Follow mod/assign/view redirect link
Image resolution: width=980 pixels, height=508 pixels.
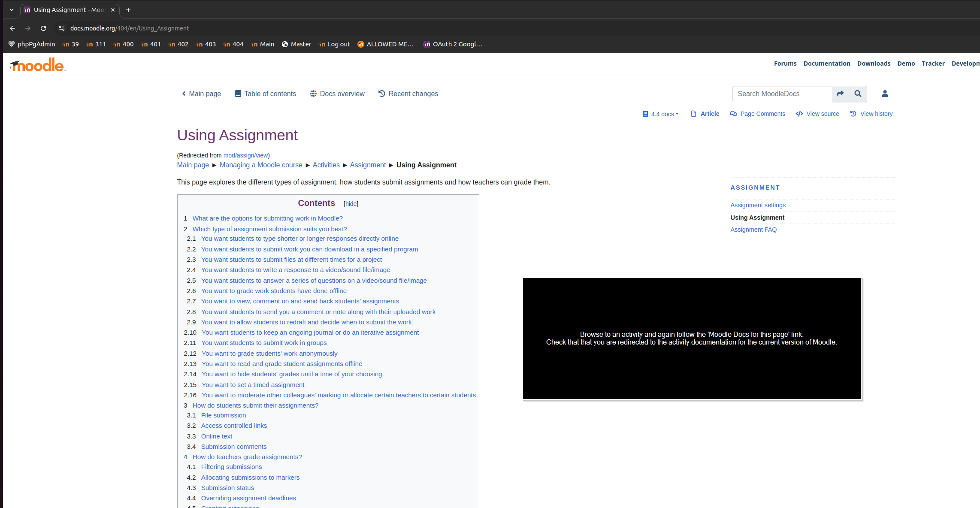click(245, 155)
